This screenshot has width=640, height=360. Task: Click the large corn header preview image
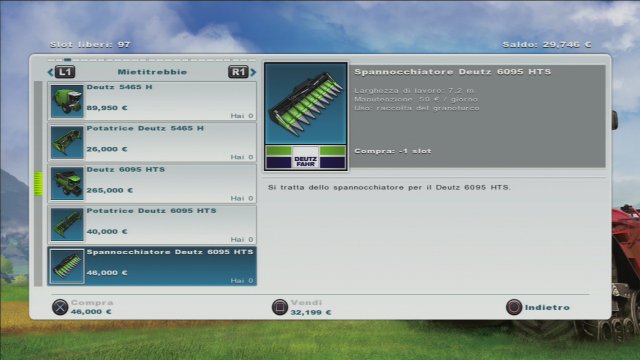(306, 103)
